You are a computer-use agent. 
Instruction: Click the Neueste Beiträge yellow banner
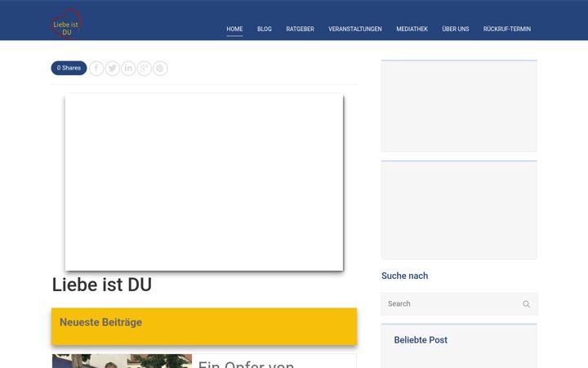(204, 326)
